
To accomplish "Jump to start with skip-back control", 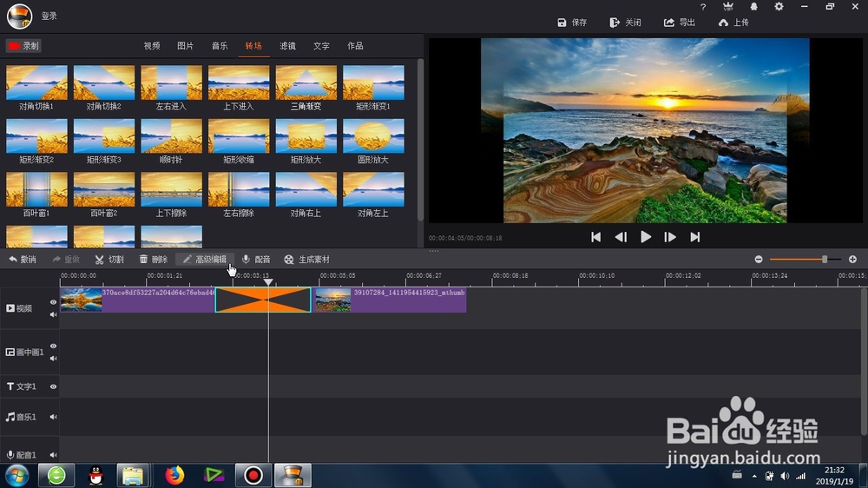I will (595, 237).
